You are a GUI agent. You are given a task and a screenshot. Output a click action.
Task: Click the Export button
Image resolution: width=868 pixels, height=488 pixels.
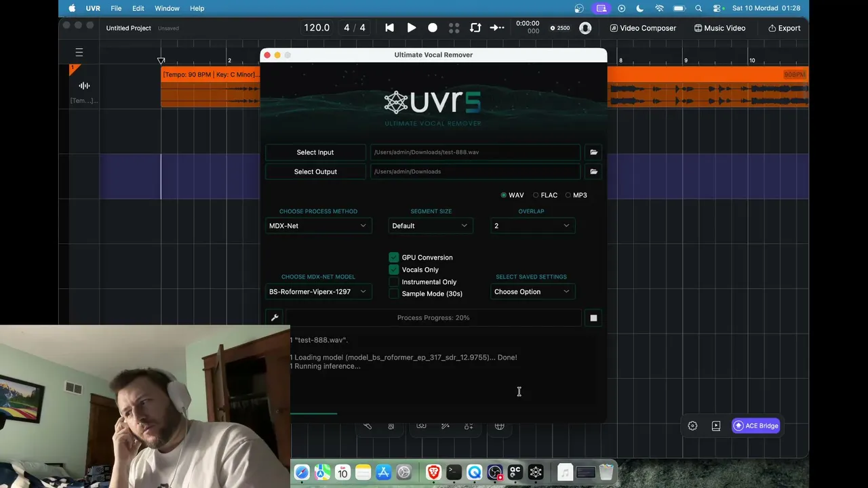coord(784,28)
